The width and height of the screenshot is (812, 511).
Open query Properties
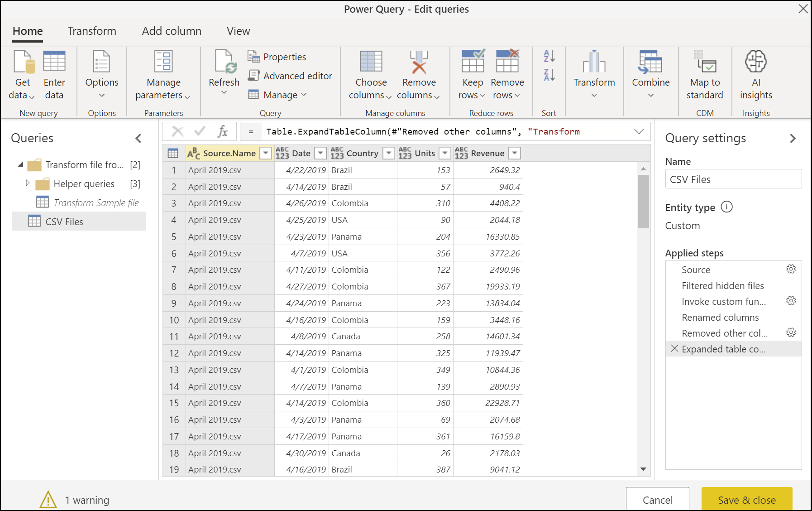[x=277, y=57]
